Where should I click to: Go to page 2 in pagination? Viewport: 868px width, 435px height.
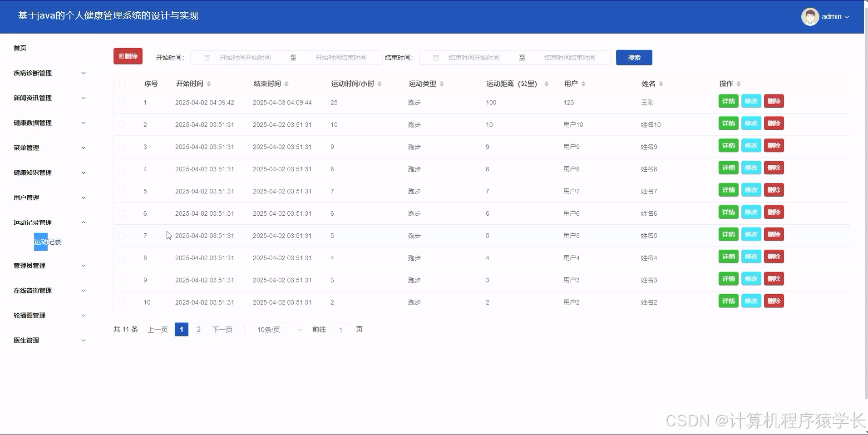198,329
